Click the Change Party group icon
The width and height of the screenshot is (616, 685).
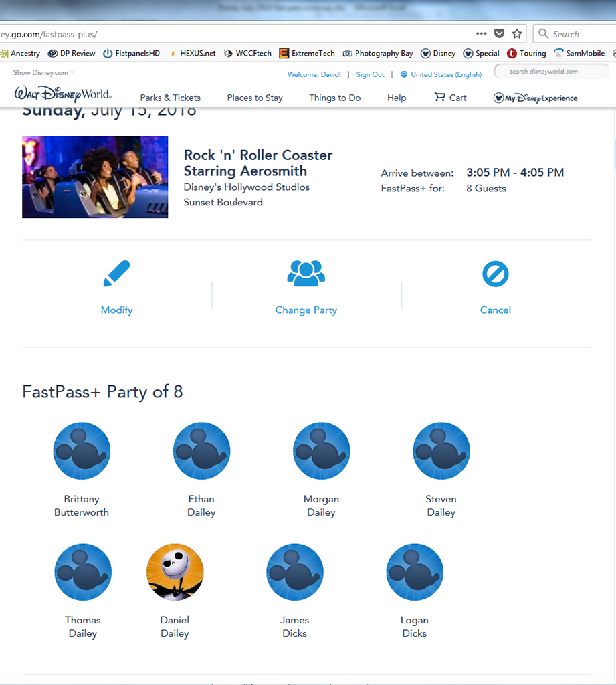(x=306, y=274)
